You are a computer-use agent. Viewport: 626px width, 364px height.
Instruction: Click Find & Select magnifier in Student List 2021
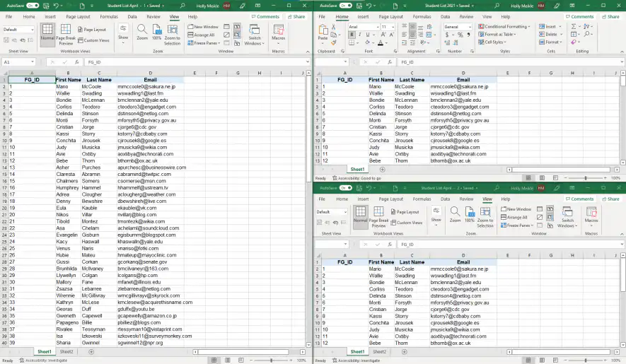coord(587,35)
